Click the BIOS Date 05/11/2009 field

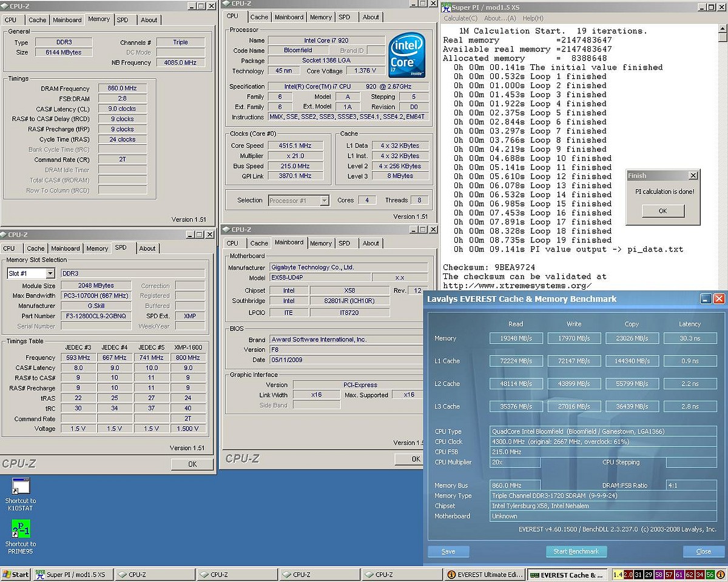(346, 360)
